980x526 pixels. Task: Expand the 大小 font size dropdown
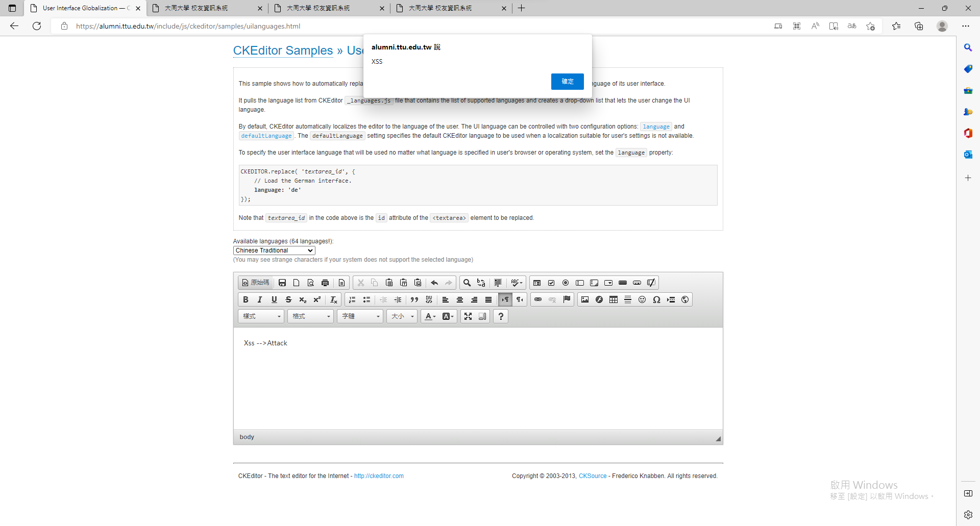[402, 316]
